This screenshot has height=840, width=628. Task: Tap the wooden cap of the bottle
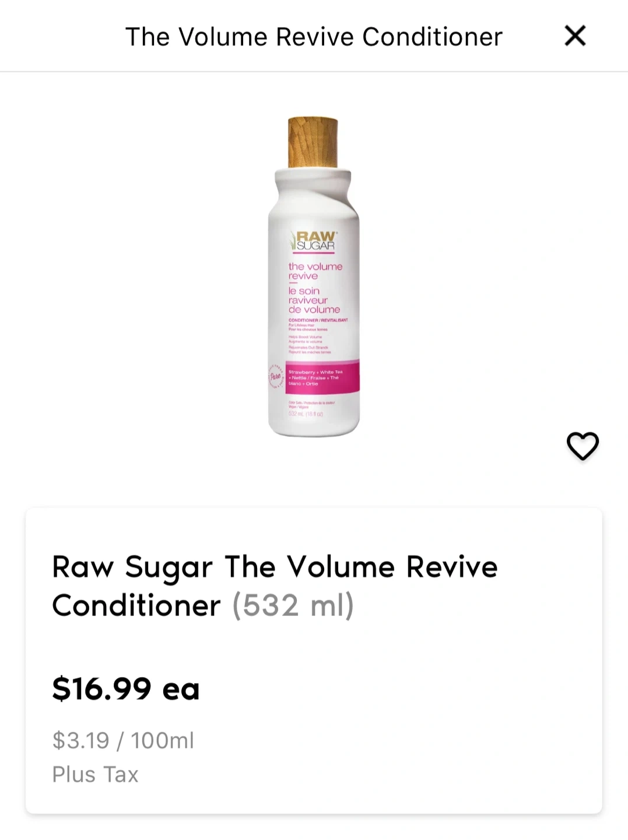tap(313, 142)
